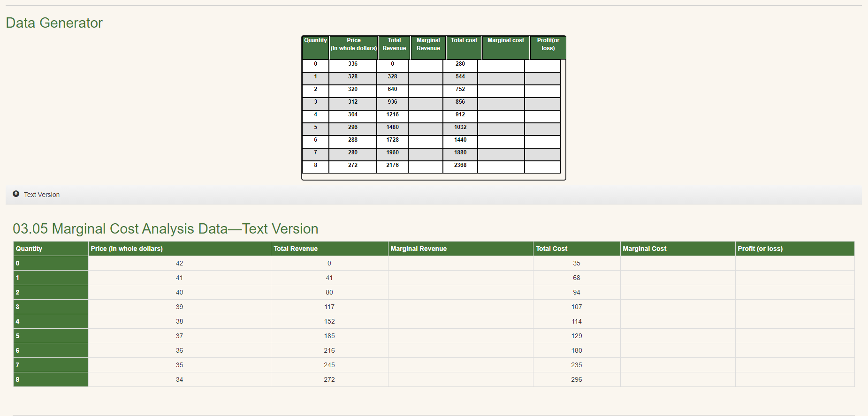
Task: Click the 03.05 Marginal Cost Analysis Data heading
Action: 165,228
